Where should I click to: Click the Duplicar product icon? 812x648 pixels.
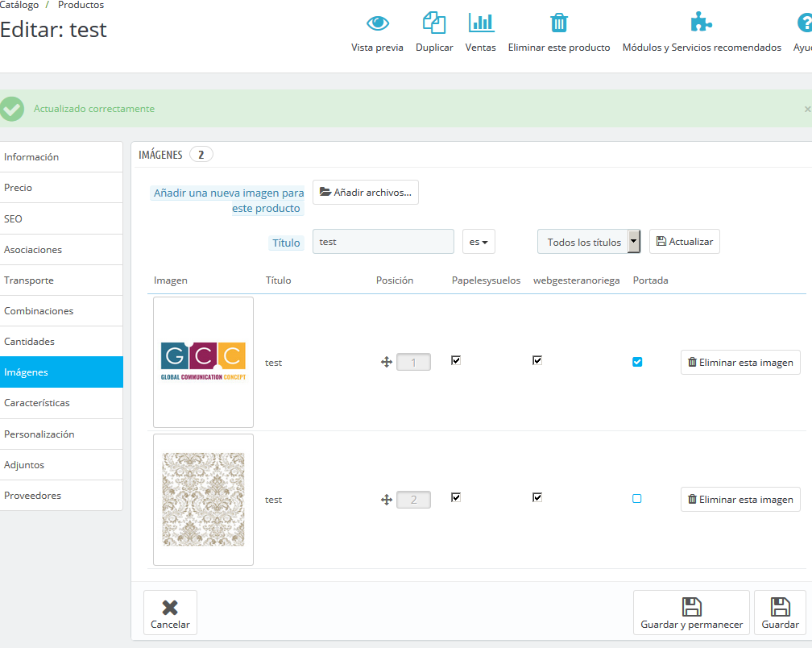434,23
